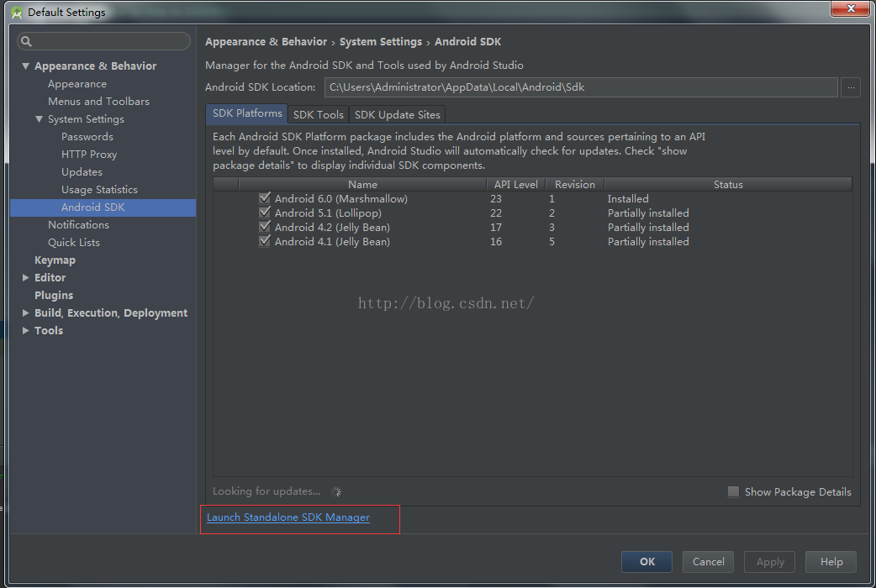The width and height of the screenshot is (876, 588).
Task: Collapse the Appearance & Behavior tree node
Action: coord(26,66)
